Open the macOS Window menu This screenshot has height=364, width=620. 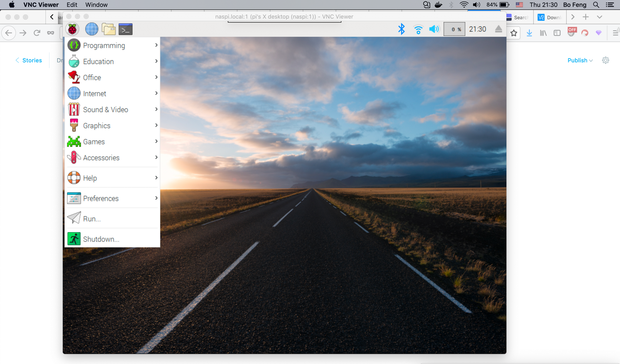[96, 5]
